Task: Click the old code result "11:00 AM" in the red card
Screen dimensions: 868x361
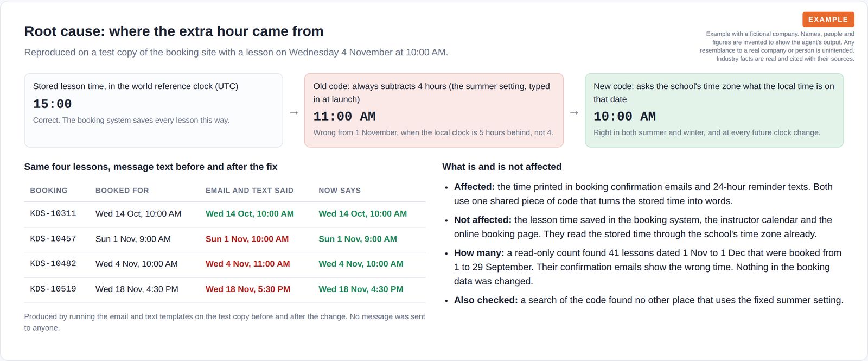Action: pyautogui.click(x=344, y=116)
